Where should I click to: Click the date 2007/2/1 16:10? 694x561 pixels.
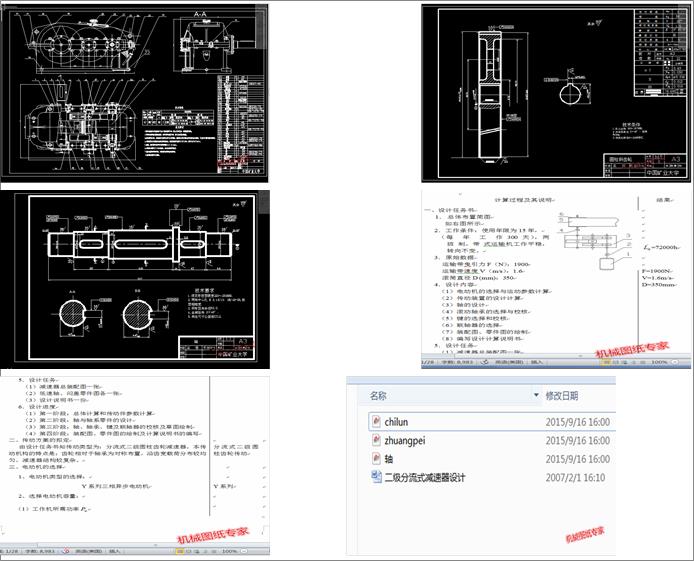tap(574, 477)
